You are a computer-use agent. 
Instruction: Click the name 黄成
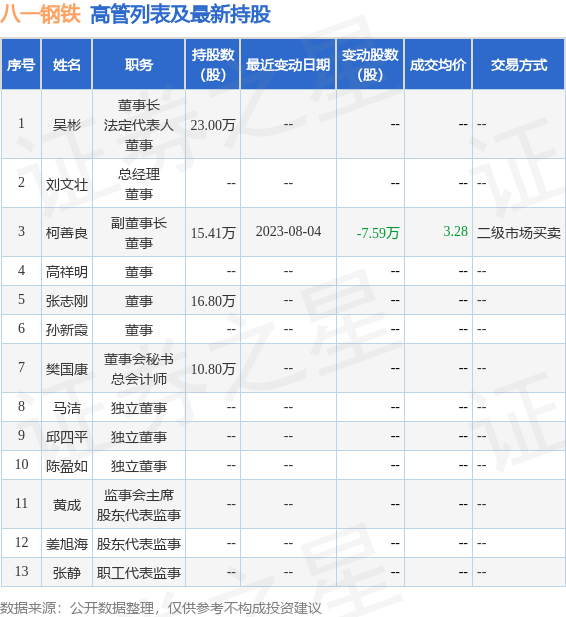(x=67, y=505)
